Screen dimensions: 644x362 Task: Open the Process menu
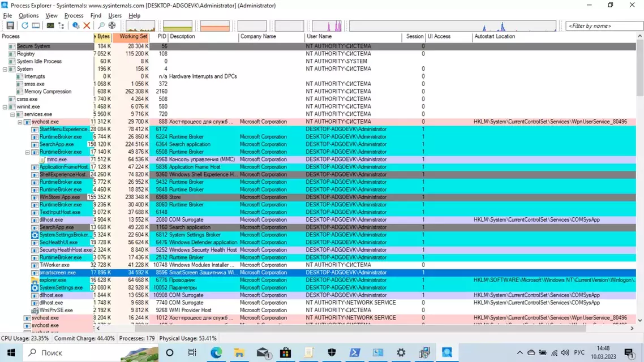[x=74, y=16]
